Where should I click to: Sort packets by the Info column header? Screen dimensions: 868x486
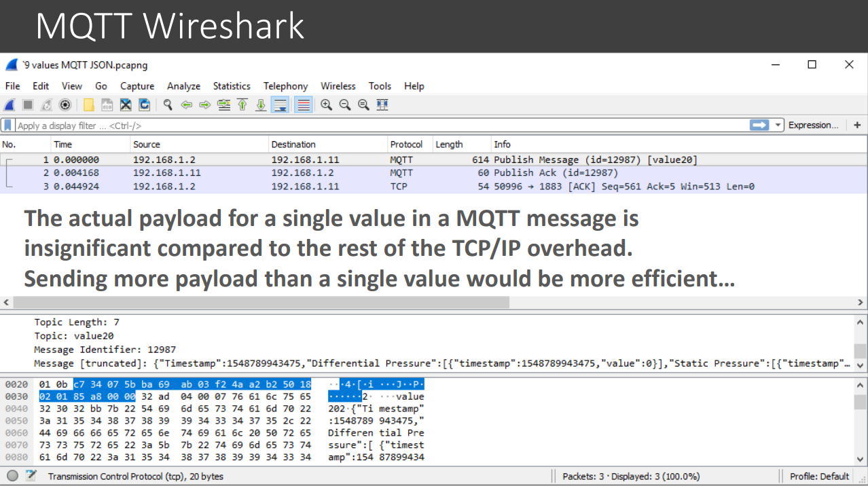pos(679,145)
